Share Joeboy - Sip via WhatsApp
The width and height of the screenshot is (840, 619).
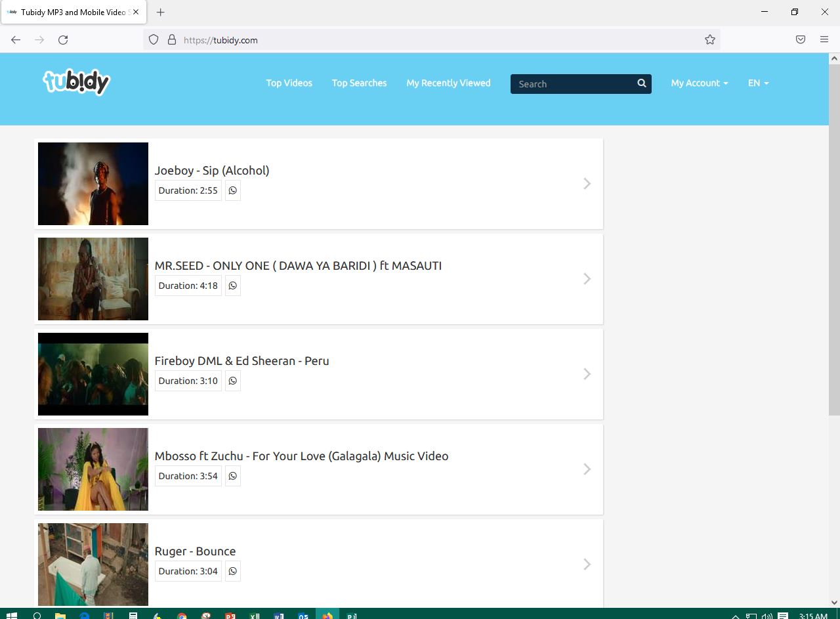click(x=232, y=190)
